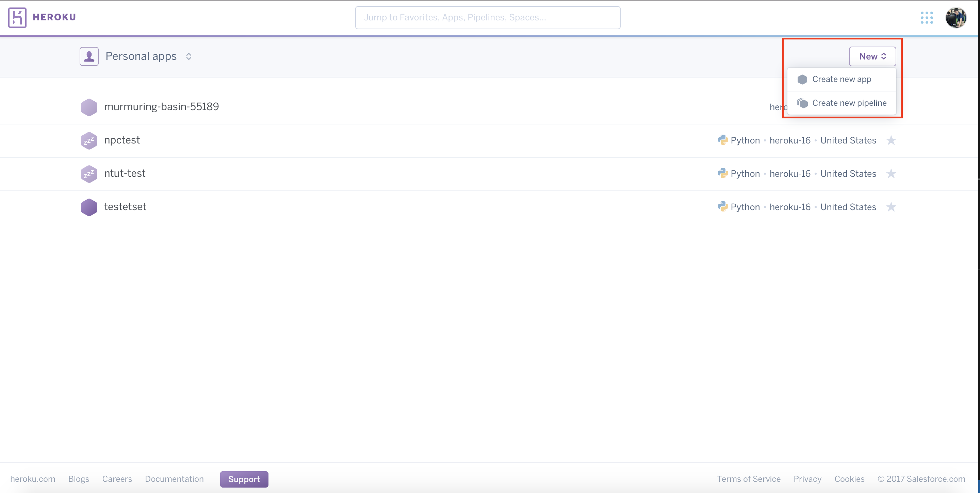Open Terms of Service footer link
Screen dimensions: 980x493
click(748, 479)
